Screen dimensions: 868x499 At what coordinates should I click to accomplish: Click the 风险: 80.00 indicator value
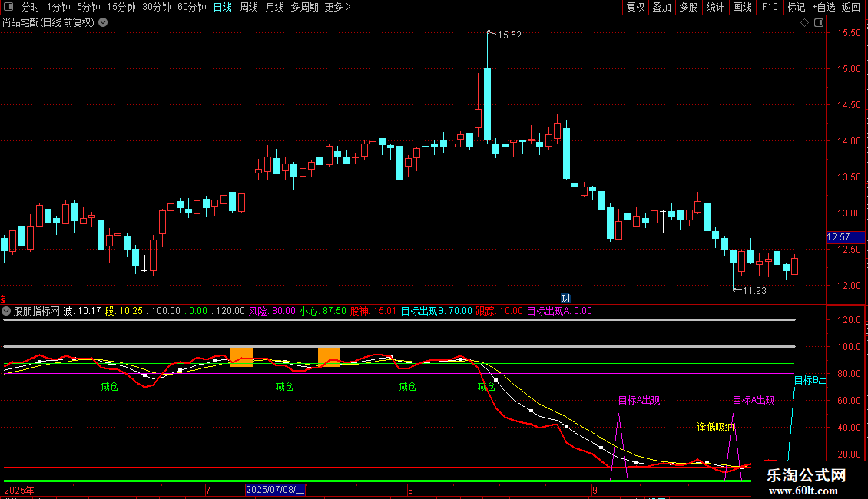pyautogui.click(x=272, y=311)
